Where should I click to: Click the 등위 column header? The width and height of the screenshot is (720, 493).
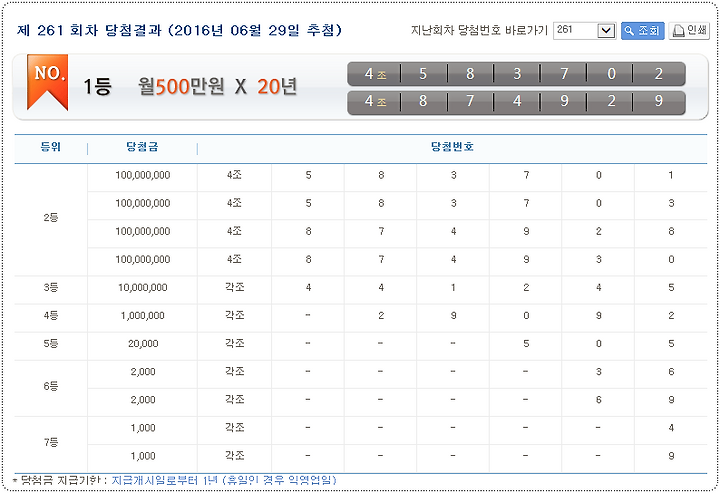51,147
